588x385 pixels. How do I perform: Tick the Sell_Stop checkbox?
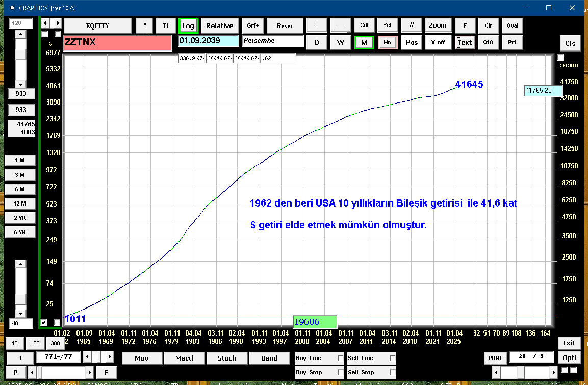point(393,373)
